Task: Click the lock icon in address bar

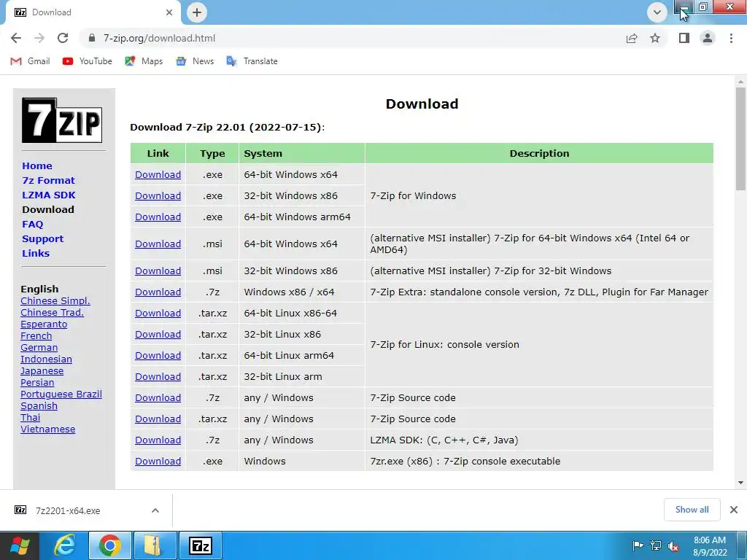Action: tap(92, 38)
